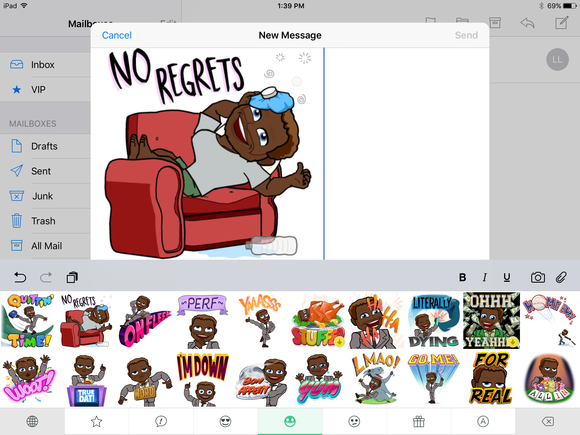Viewport: 580px width, 435px height.
Task: Open the Sent folder
Action: pyautogui.click(x=45, y=171)
